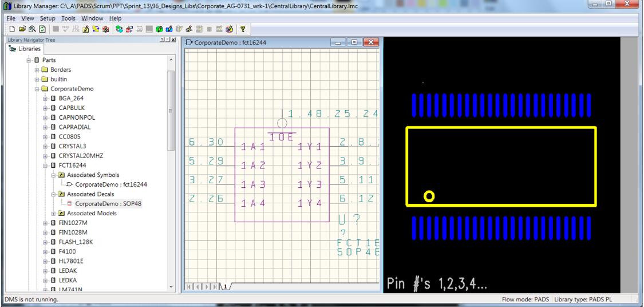The height and width of the screenshot is (307, 644).
Task: Select CorporateDemo : fct16244 symbol entry
Action: coord(111,184)
